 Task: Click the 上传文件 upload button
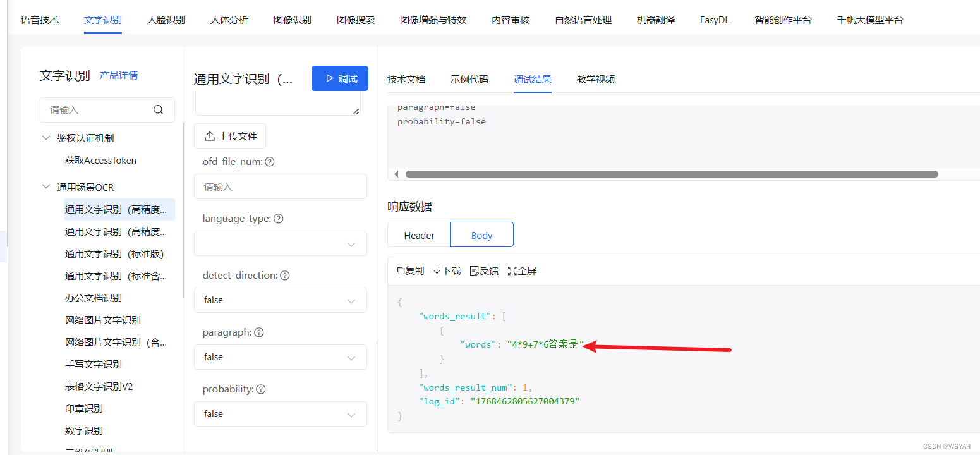[230, 136]
